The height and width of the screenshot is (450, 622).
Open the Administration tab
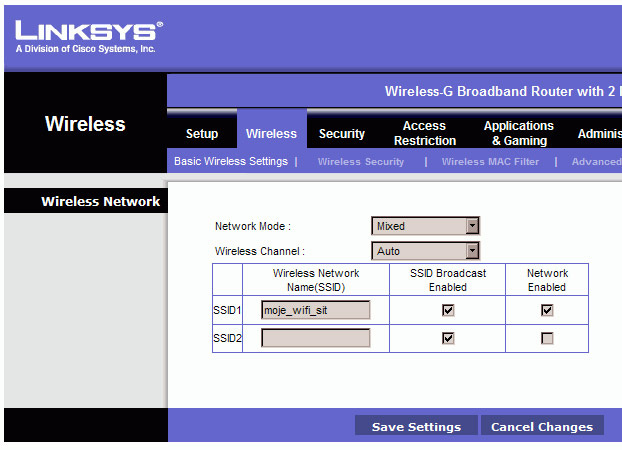point(599,134)
